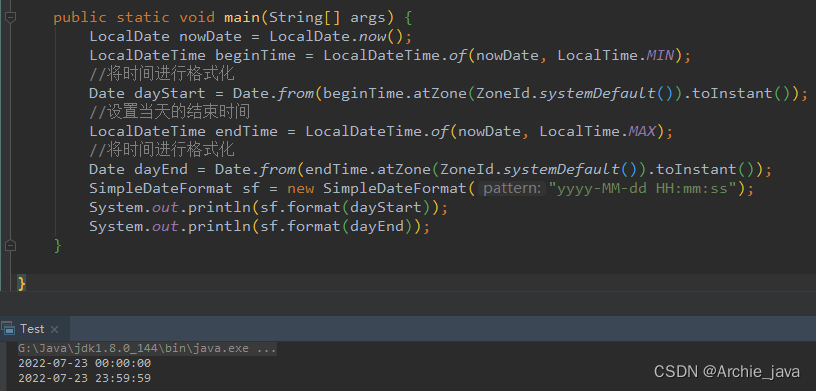
Task: Click 'sf.format(dayEnd)' in println statement
Action: (337, 226)
